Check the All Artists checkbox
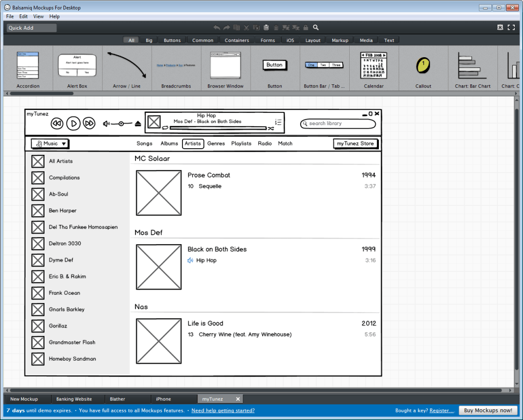The height and width of the screenshot is (420, 523). [x=38, y=161]
